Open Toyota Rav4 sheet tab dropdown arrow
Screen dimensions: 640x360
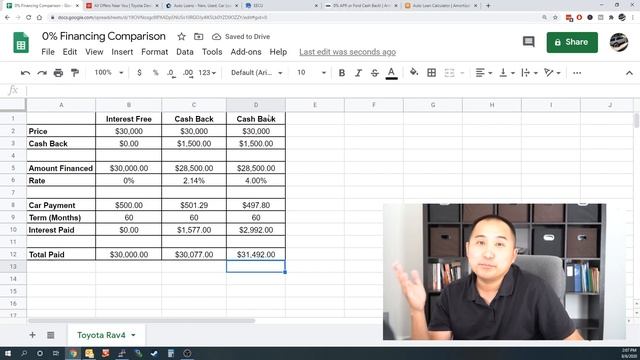point(133,335)
